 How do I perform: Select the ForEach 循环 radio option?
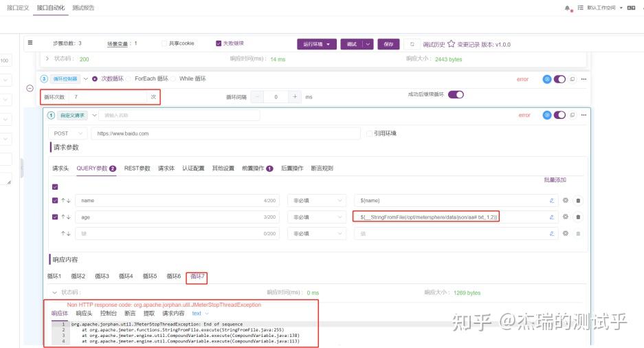(x=129, y=78)
